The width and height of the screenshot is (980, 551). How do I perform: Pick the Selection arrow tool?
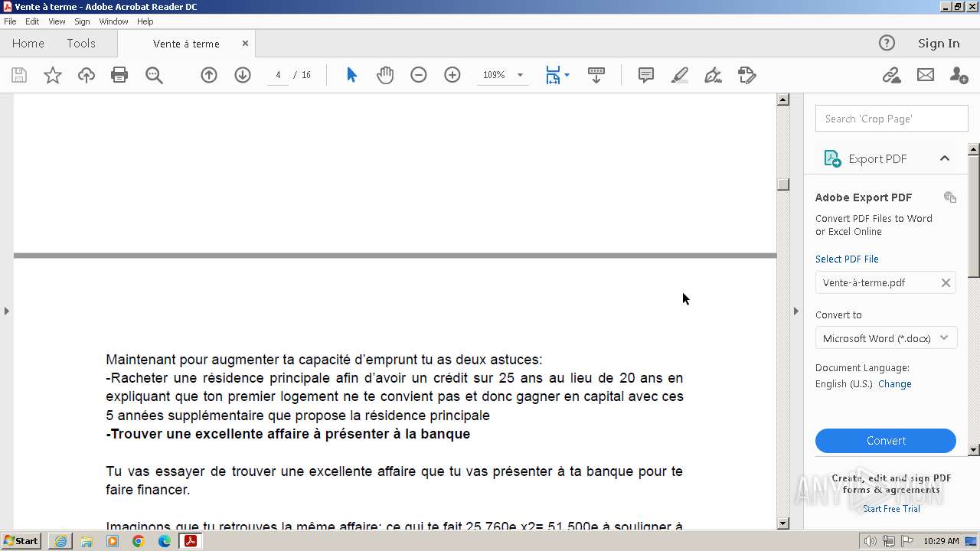pyautogui.click(x=351, y=75)
